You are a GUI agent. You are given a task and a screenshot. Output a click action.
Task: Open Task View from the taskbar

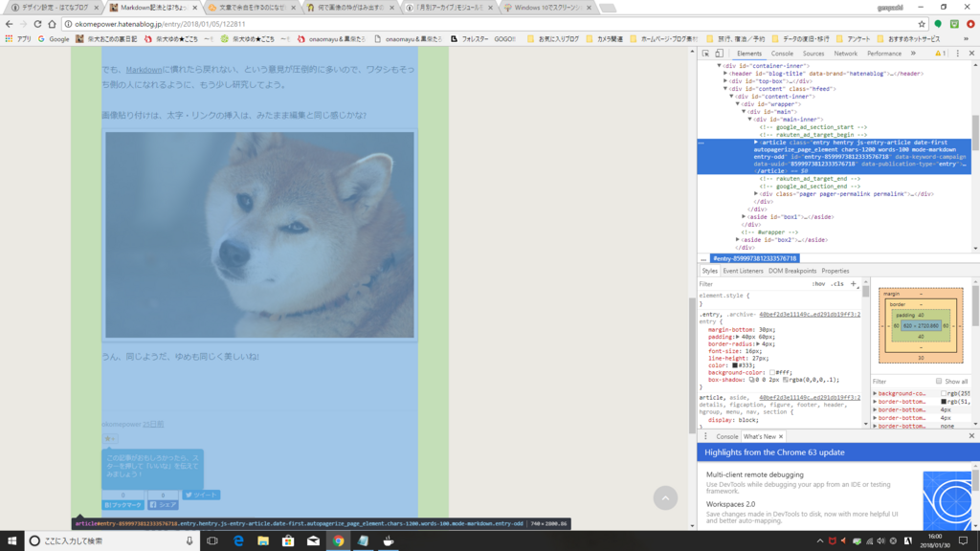point(212,541)
